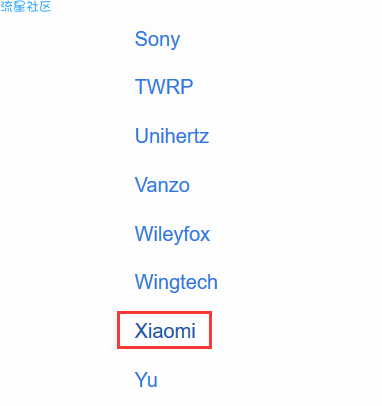The height and width of the screenshot is (406, 382).
Task: Open the 流星社区 community label
Action: 26,6
